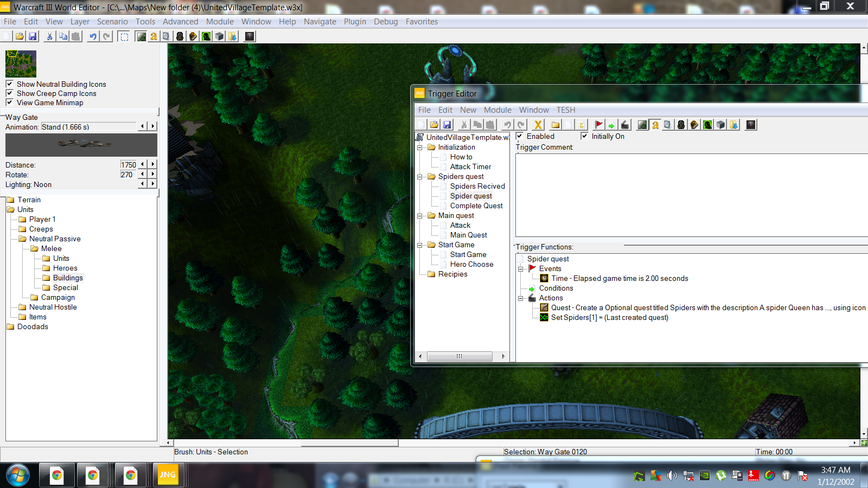Add a new action in the Trigger Editor toolbar
The width and height of the screenshot is (868, 488).
point(625,125)
